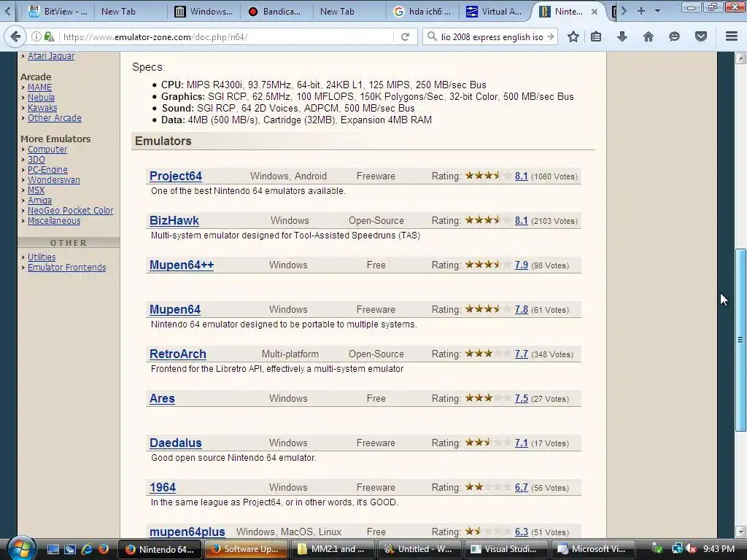Show bookmarks list icon

point(596,36)
